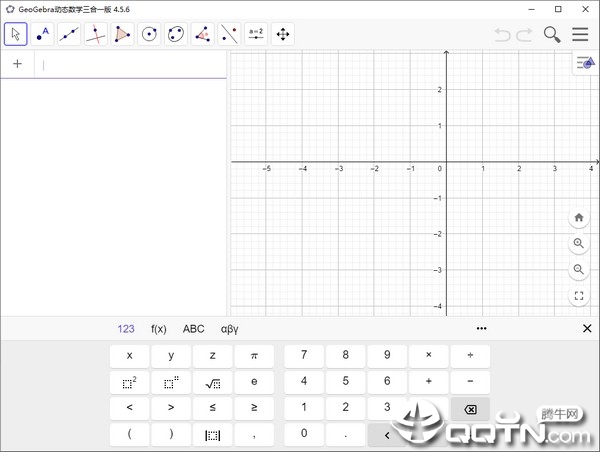Switch to the f(x) keyboard tab

pyautogui.click(x=159, y=329)
